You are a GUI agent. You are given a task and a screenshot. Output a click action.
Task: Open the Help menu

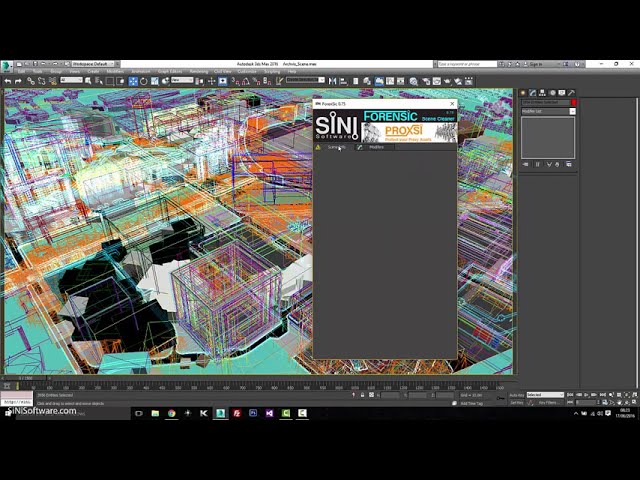coord(292,71)
